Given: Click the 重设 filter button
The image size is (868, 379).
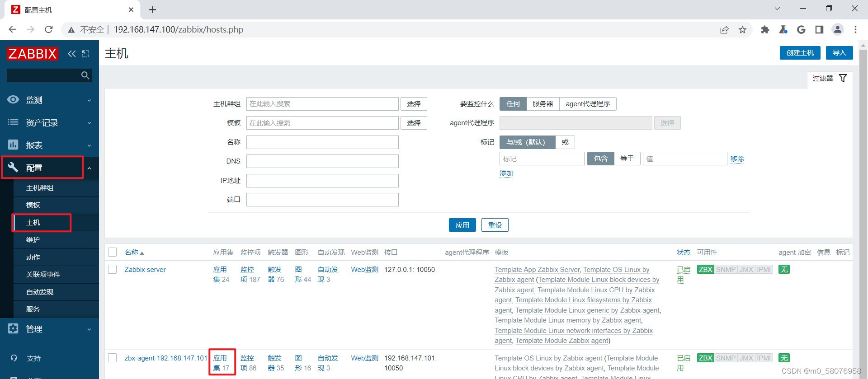Looking at the screenshot, I should tap(495, 225).
